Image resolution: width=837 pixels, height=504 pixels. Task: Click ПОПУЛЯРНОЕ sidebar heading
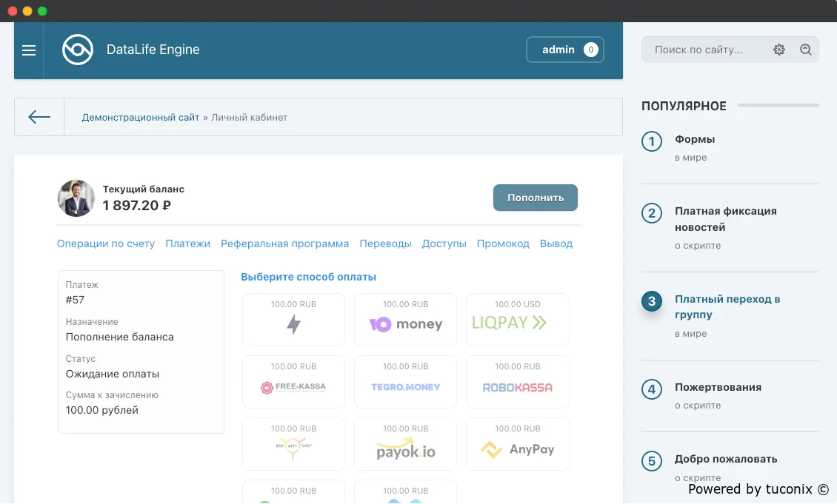(x=684, y=106)
